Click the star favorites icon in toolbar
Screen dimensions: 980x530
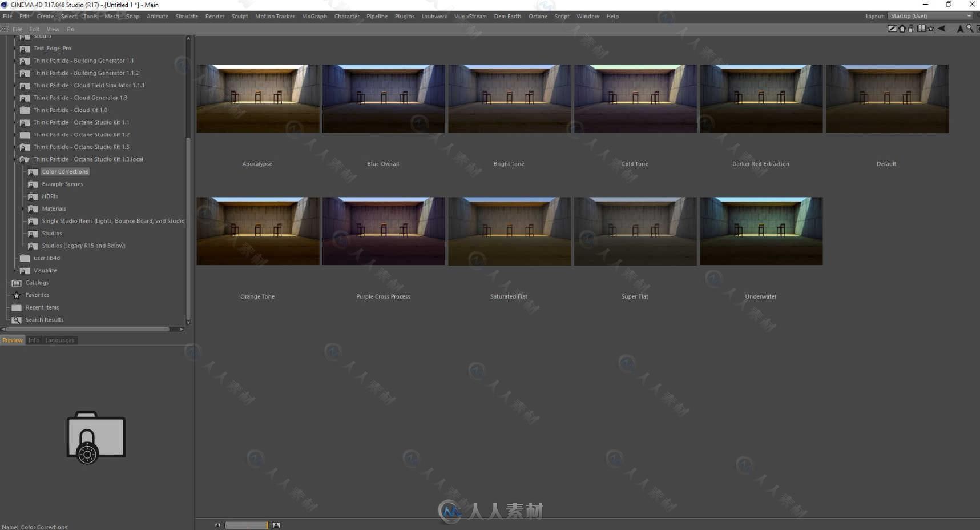click(x=931, y=29)
